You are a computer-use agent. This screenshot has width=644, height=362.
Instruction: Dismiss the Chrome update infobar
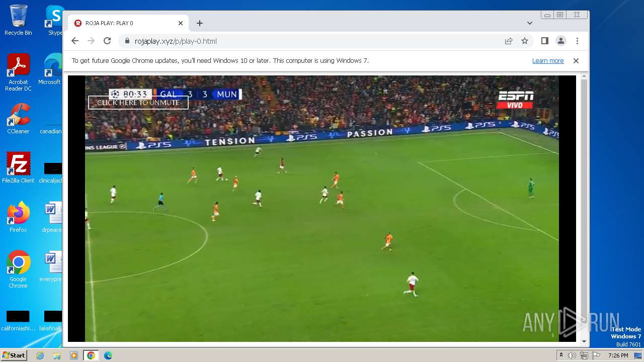[576, 61]
